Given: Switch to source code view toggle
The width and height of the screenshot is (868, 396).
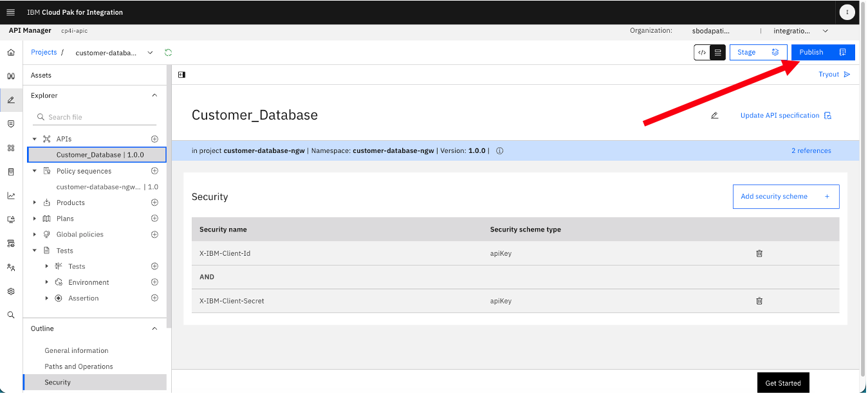Looking at the screenshot, I should pos(702,53).
